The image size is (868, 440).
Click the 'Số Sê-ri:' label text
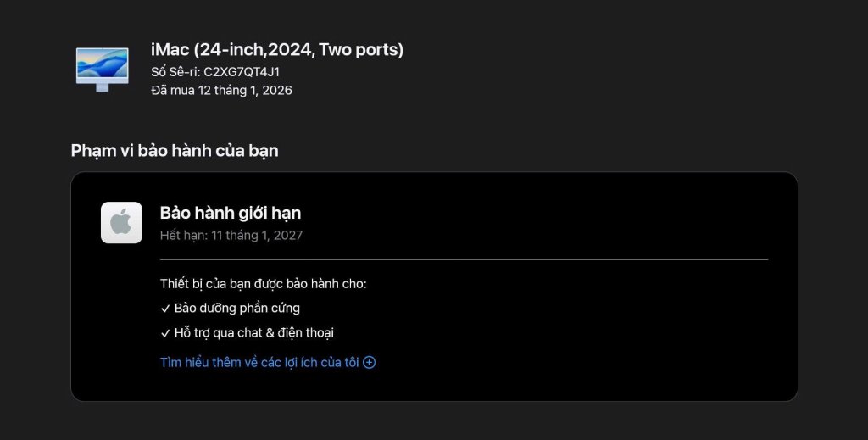pos(175,72)
